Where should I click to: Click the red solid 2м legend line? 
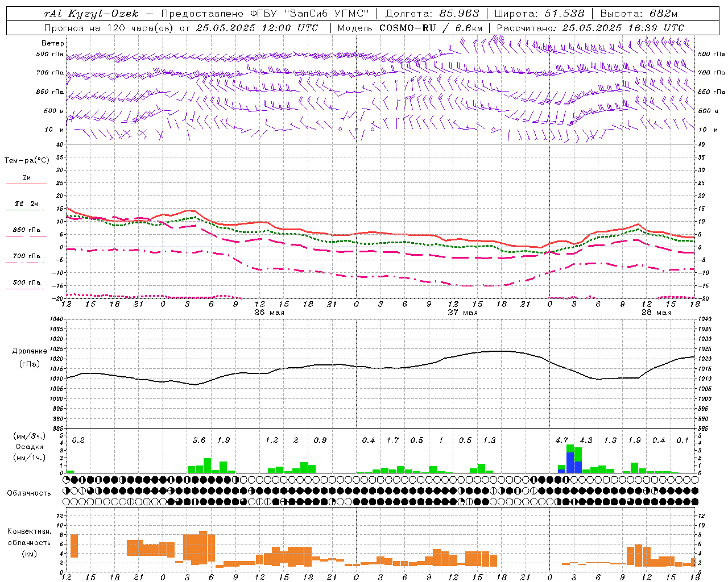[x=26, y=184]
